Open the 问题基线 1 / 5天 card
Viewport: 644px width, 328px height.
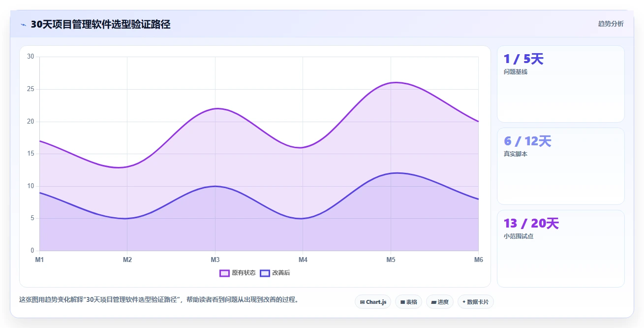pyautogui.click(x=560, y=84)
